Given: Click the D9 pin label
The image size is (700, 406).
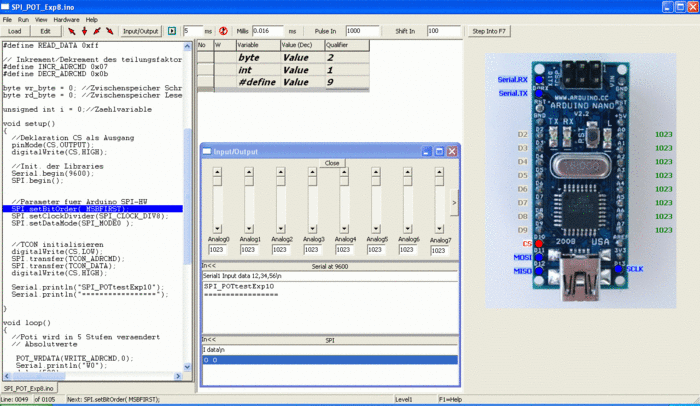Looking at the screenshot, I should click(522, 230).
